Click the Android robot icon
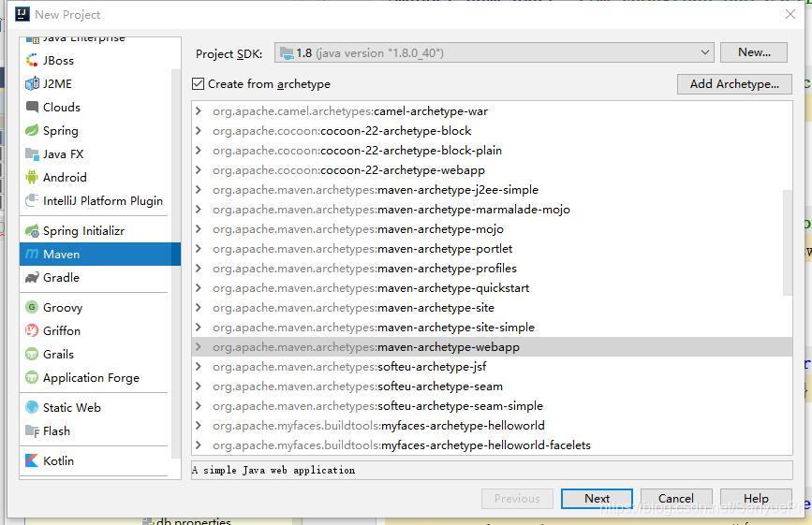This screenshot has width=812, height=525. (32, 178)
